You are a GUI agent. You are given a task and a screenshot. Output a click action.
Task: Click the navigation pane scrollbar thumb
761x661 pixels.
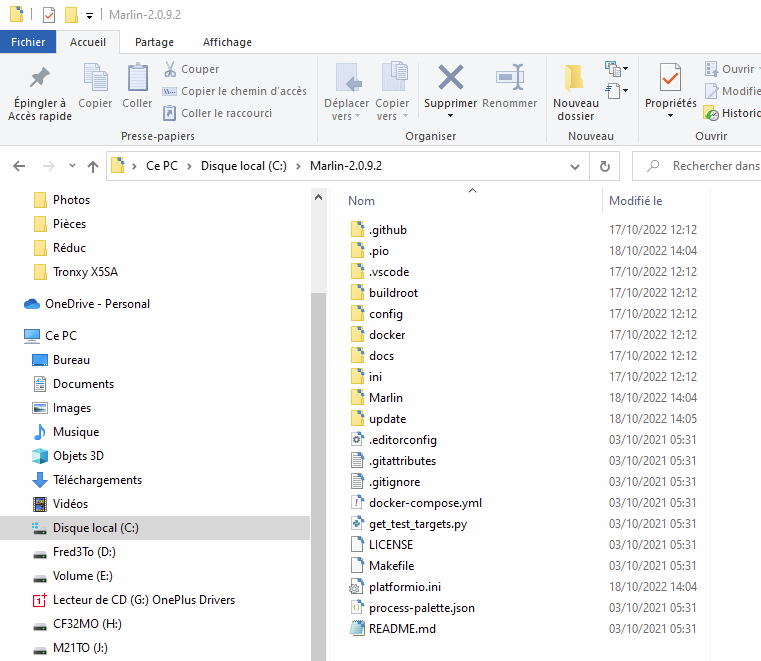[318, 477]
